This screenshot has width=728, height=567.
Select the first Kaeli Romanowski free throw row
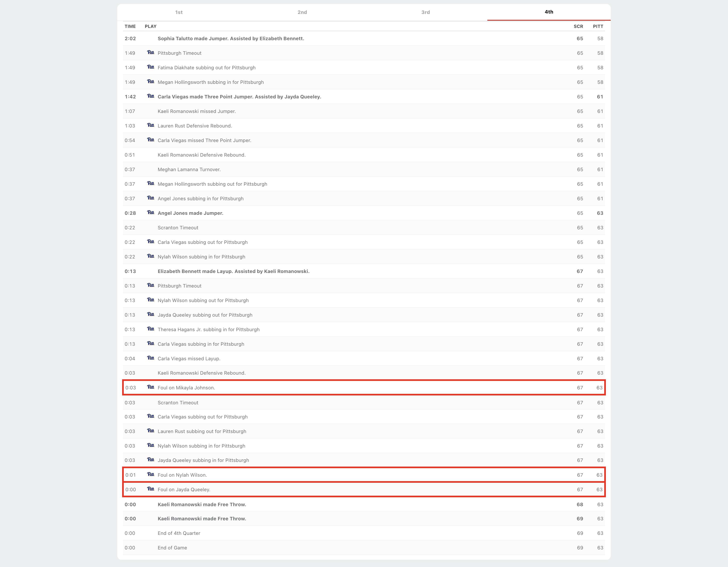[202, 504]
